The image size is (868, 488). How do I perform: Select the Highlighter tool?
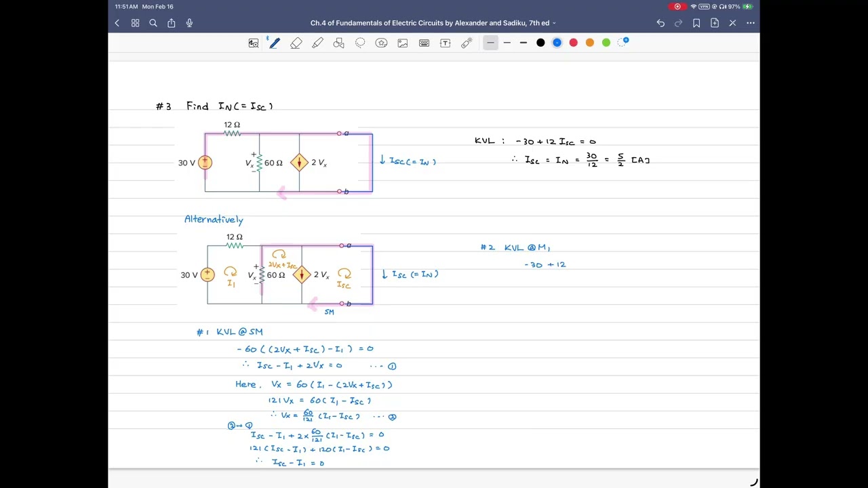317,43
